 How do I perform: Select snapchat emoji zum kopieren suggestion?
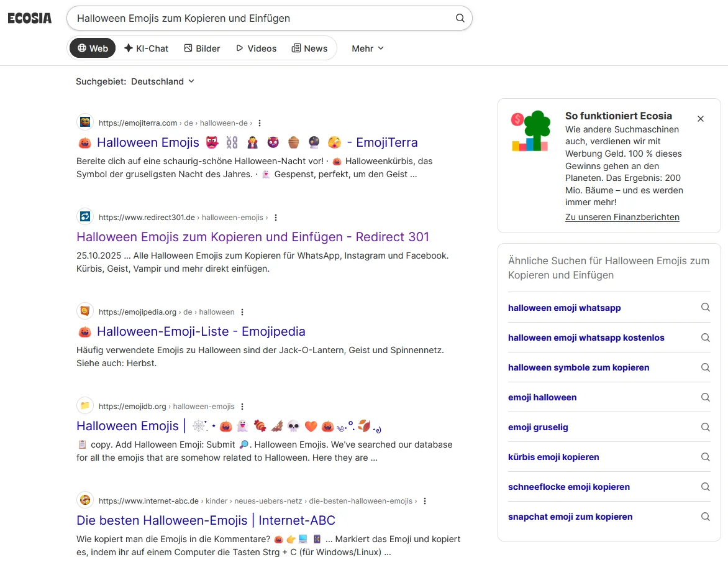point(570,517)
